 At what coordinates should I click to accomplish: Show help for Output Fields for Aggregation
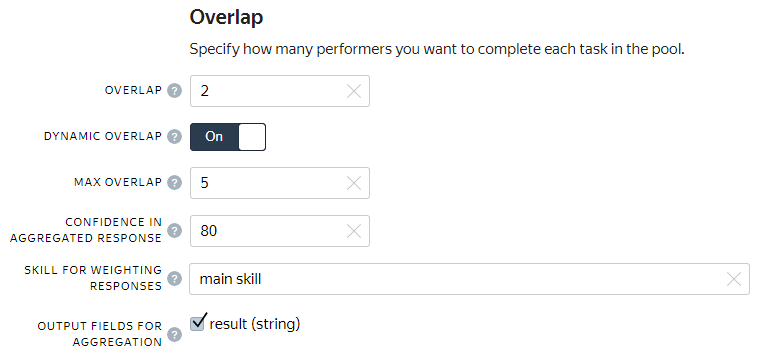tap(174, 335)
